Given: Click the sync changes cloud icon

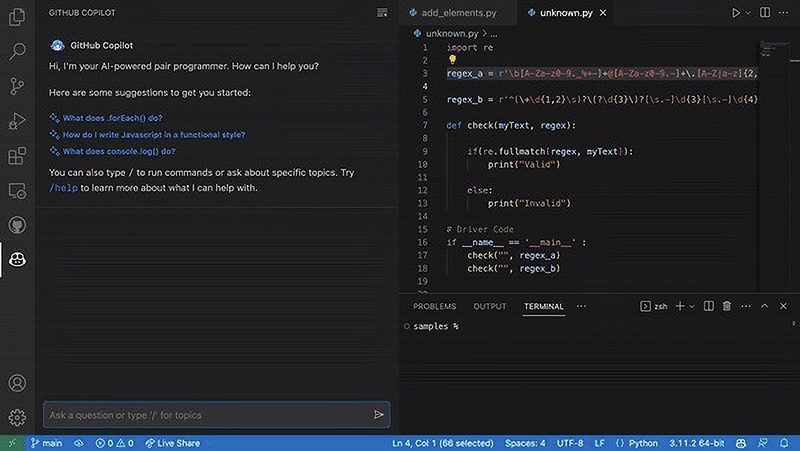Looking at the screenshot, I should coord(79,443).
